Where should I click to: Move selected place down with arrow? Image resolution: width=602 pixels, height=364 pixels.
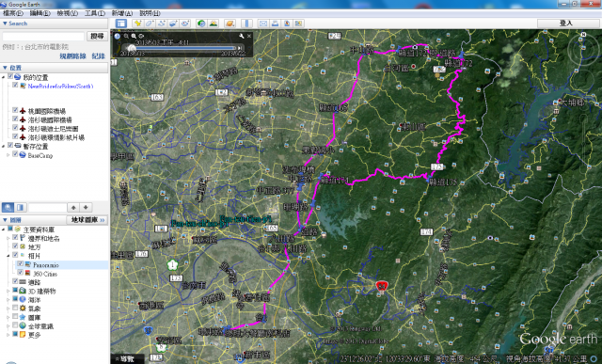coord(86,207)
